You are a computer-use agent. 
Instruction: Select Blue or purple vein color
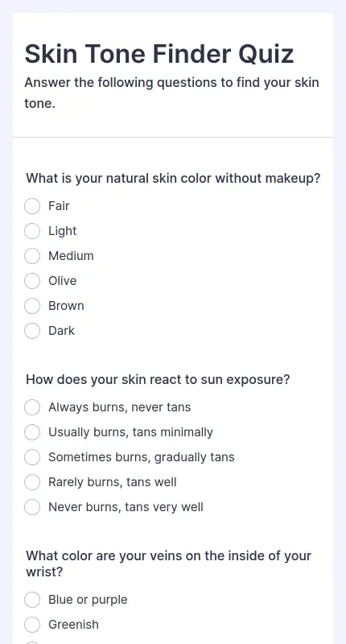click(32, 600)
